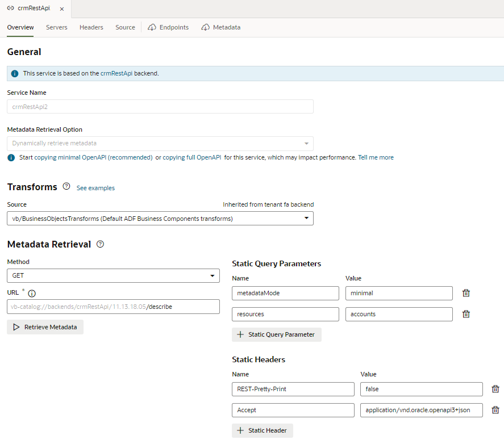Click the link icon on crmRestApi tab
The image size is (504, 444).
tap(11, 8)
